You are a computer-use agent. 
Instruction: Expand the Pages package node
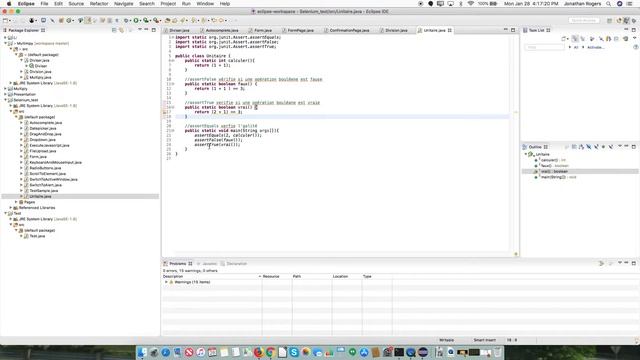(x=16, y=202)
